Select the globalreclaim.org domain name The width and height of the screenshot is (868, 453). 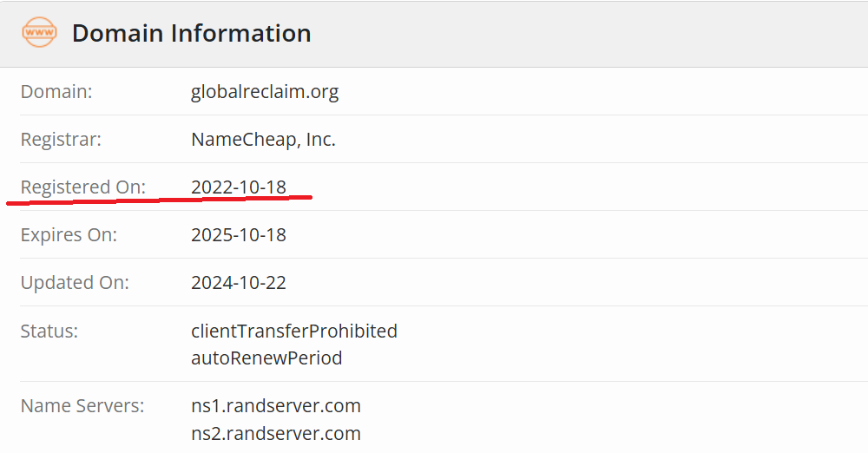pos(265,91)
